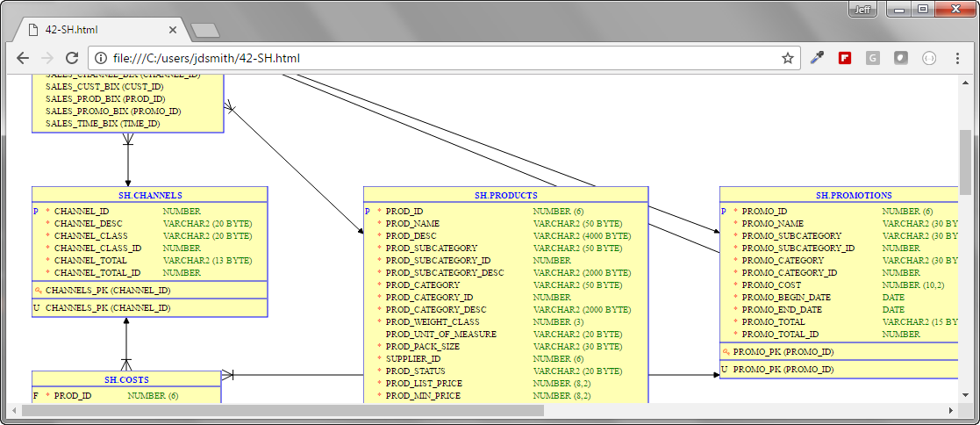The width and height of the screenshot is (980, 425).
Task: Click the PROMO_PK key icon
Action: pos(726,352)
